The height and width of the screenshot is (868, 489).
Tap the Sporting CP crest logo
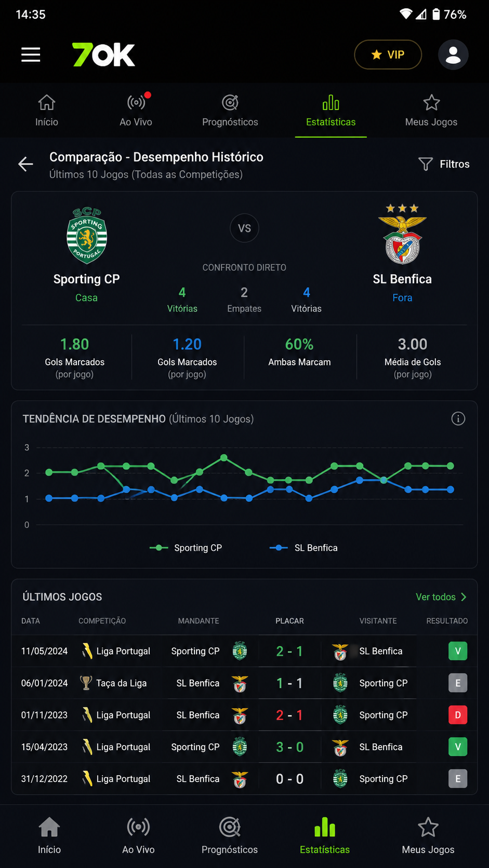[x=87, y=235]
